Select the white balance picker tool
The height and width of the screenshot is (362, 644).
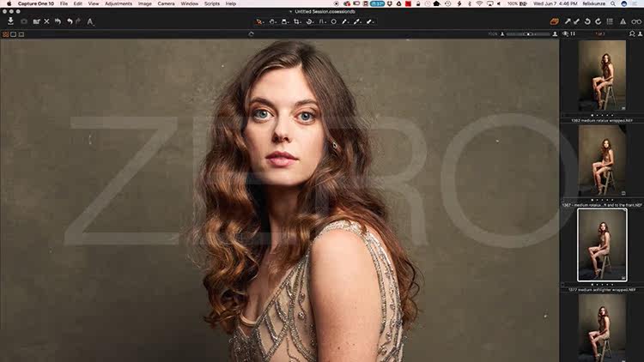click(345, 21)
